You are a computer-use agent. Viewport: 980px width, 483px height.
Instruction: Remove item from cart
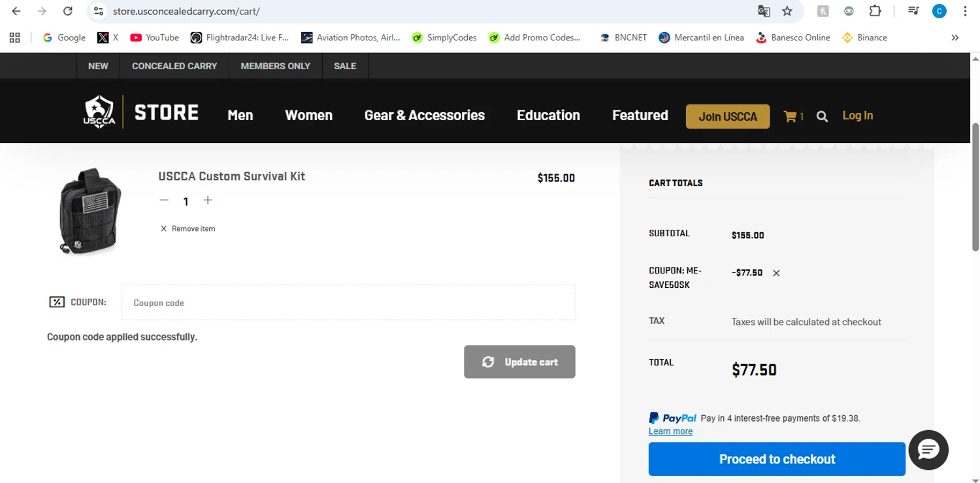188,228
